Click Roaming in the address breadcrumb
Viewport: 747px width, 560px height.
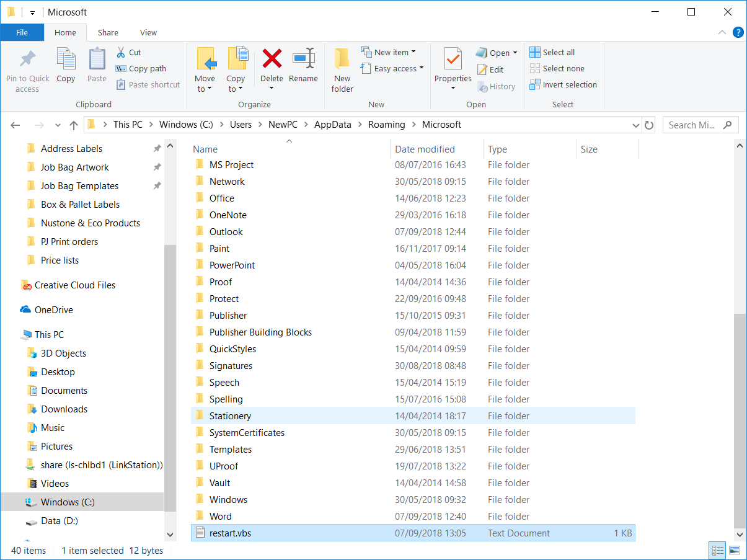[x=386, y=124]
